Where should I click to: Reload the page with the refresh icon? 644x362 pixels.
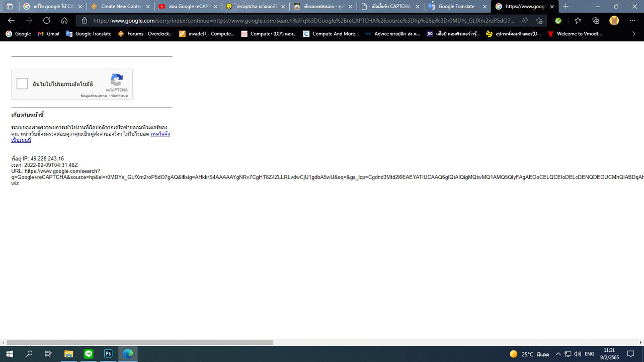click(46, 21)
